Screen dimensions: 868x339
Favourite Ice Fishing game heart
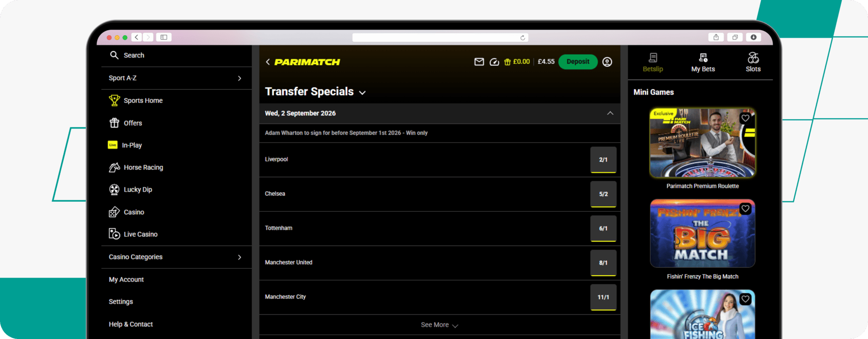[x=746, y=299]
